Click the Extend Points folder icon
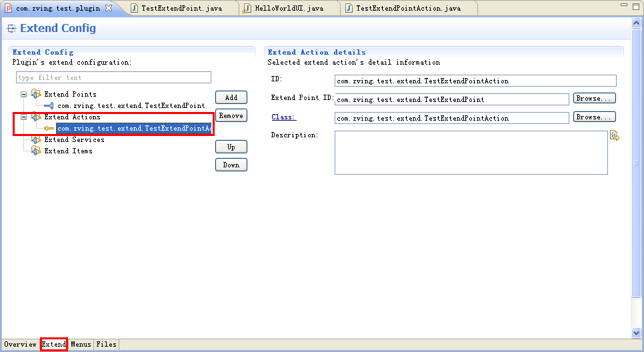 coord(36,94)
